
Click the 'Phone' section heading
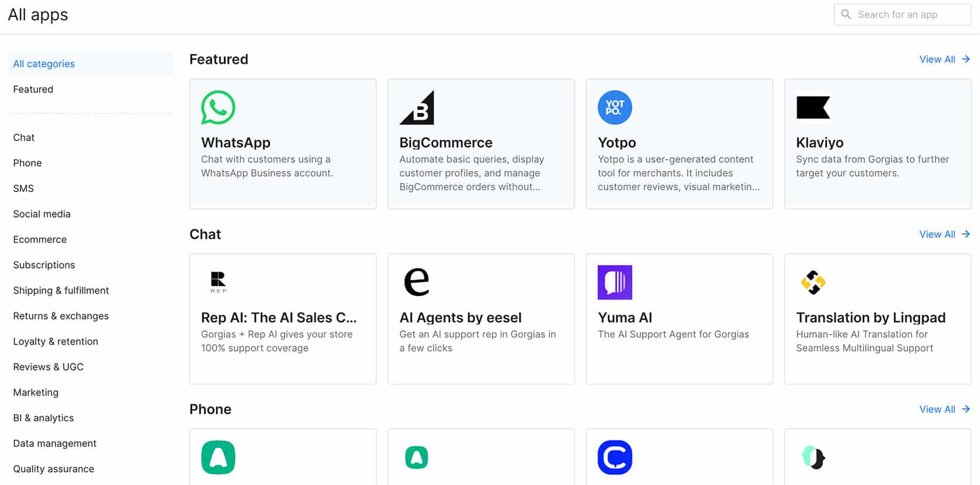pos(211,409)
